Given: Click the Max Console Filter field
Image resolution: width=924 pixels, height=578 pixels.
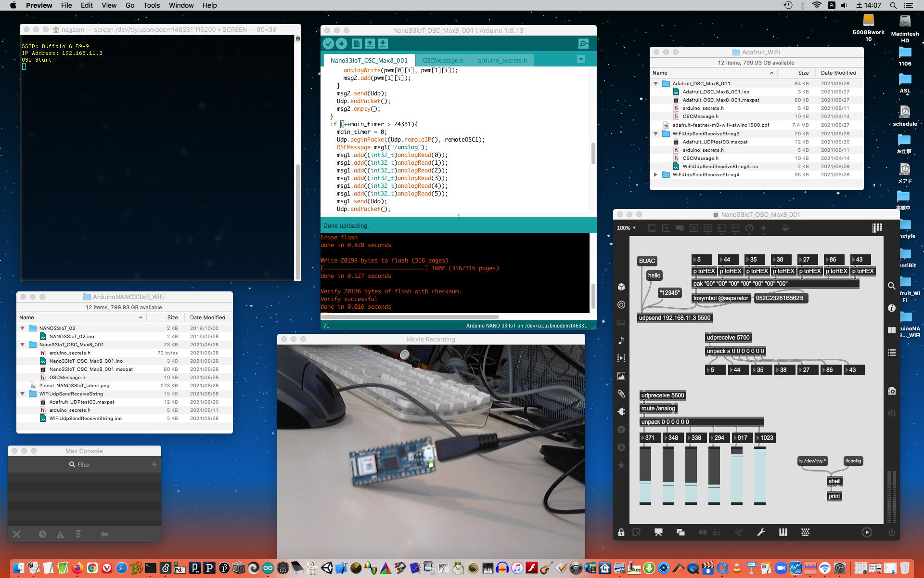Looking at the screenshot, I should tap(84, 465).
